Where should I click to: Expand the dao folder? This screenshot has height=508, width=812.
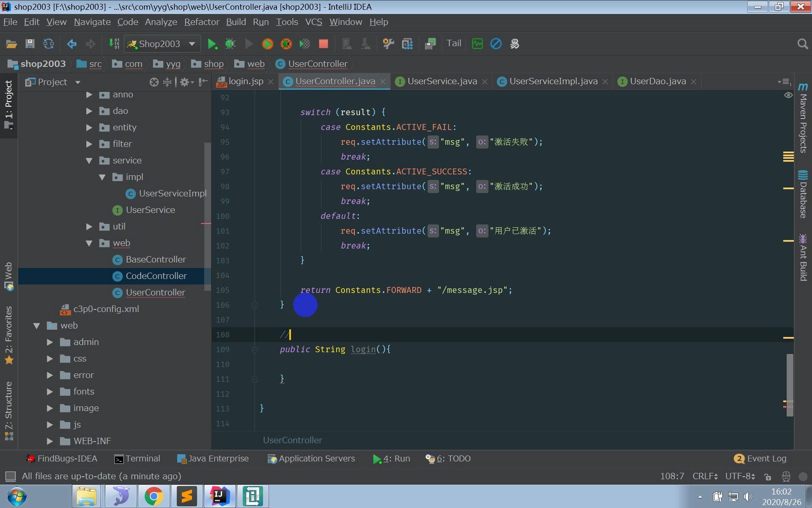click(x=89, y=111)
